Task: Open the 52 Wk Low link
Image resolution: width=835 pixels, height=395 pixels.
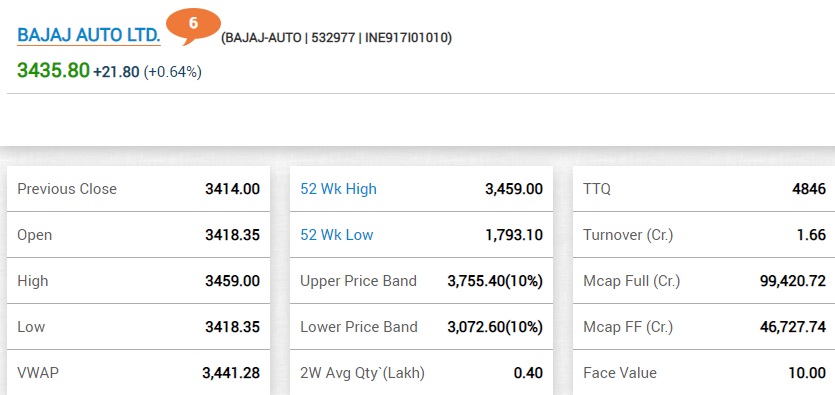Action: pyautogui.click(x=337, y=235)
